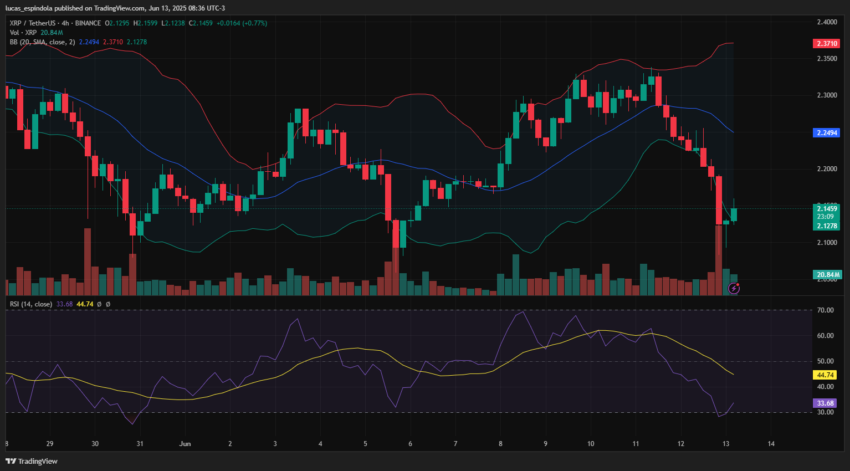Click the Jun month marker on time axis
Viewport: 850px width, 471px height.
(185, 444)
